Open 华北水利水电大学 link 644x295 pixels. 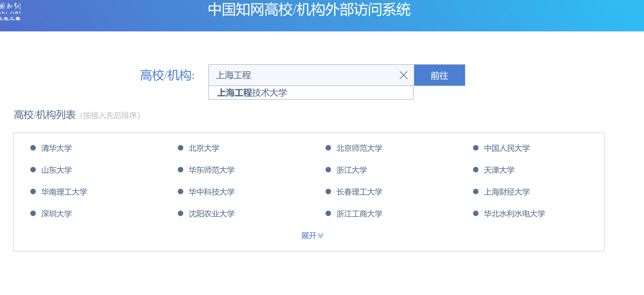(514, 214)
